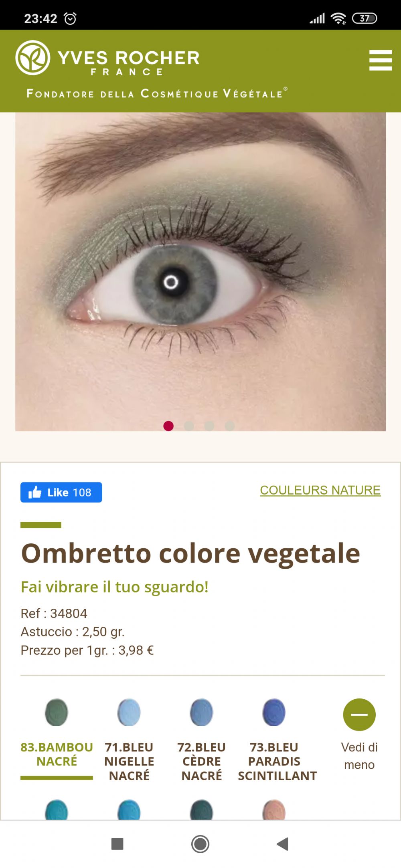
Task: Select the pink swatch in second row
Action: (x=274, y=810)
